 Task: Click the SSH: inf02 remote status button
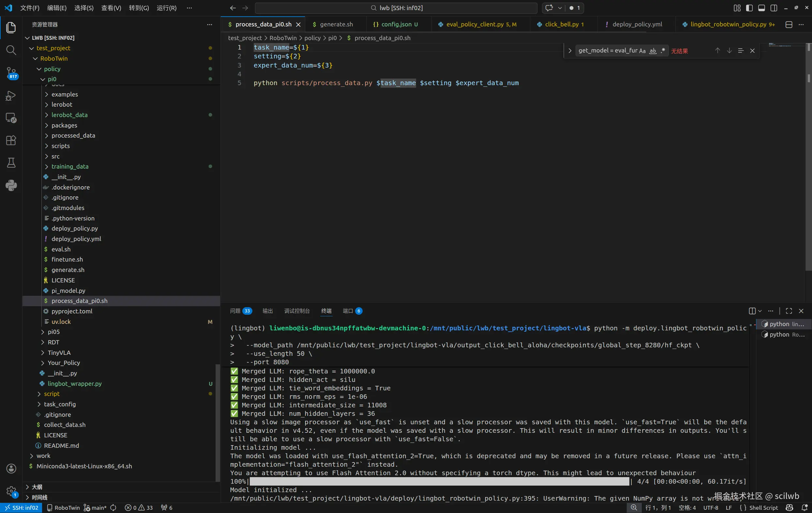tap(21, 507)
